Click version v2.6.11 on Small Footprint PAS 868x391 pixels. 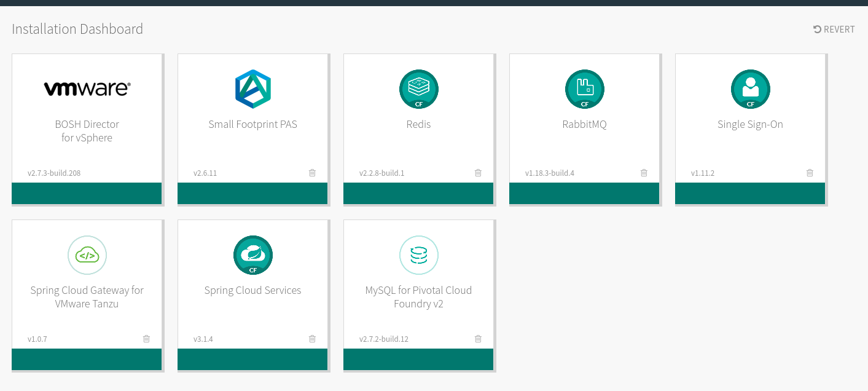pyautogui.click(x=205, y=173)
